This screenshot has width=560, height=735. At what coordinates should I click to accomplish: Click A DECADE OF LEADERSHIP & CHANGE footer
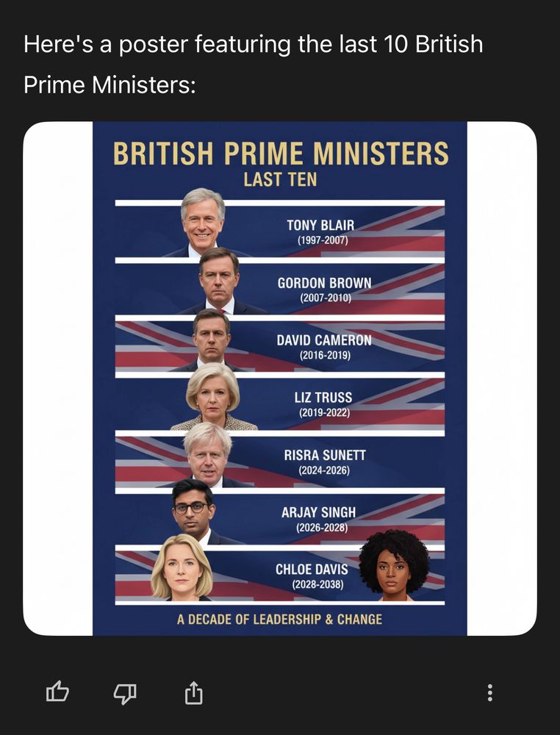(279, 620)
